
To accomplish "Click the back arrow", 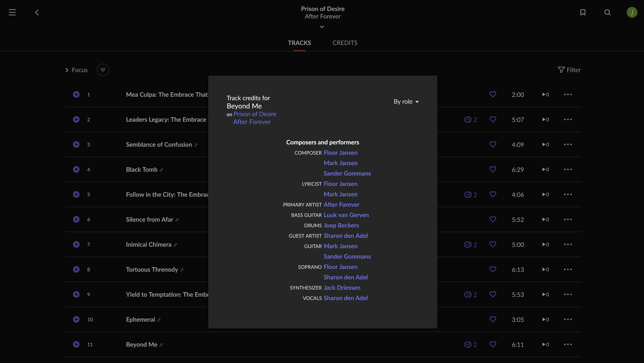I will pyautogui.click(x=37, y=12).
